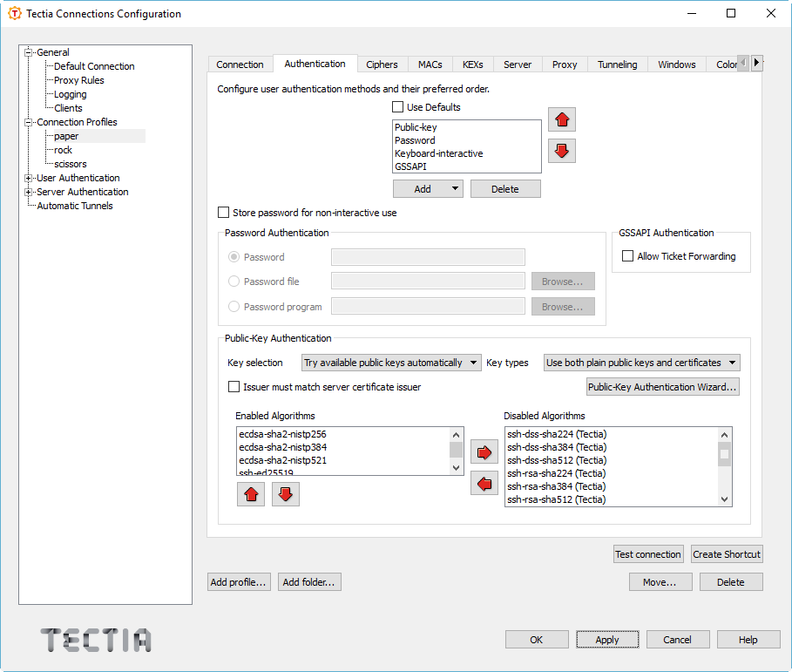Disable selected algorithm with the red right arrow
792x672 pixels.
pos(484,451)
